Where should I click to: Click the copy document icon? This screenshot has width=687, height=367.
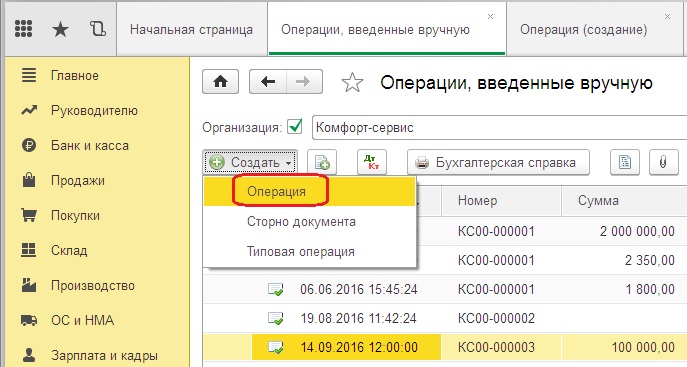click(x=322, y=162)
